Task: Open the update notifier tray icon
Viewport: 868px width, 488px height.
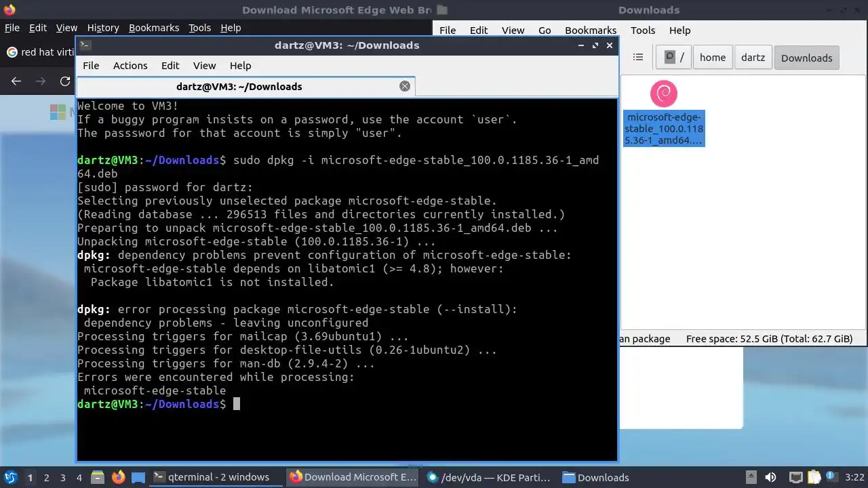Action: coord(831,477)
